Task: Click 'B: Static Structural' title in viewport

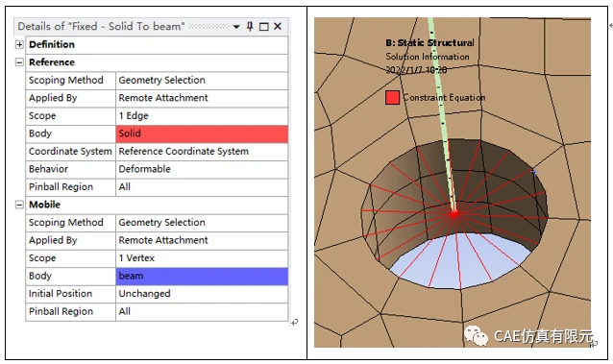Action: [429, 42]
